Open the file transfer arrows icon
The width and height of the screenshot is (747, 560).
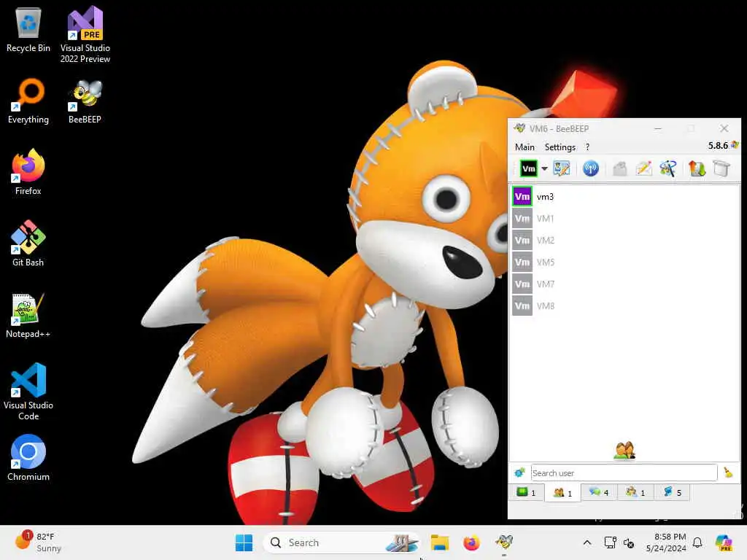tap(697, 168)
